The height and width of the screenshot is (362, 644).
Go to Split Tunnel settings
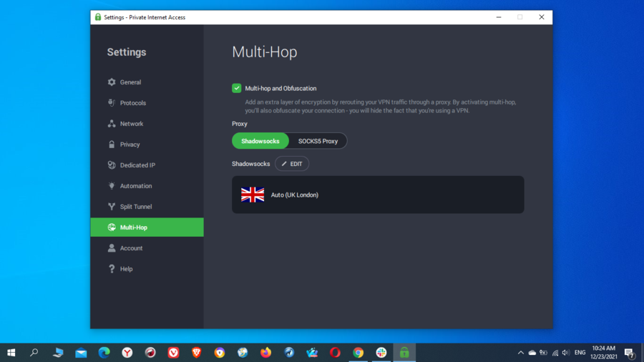(135, 207)
